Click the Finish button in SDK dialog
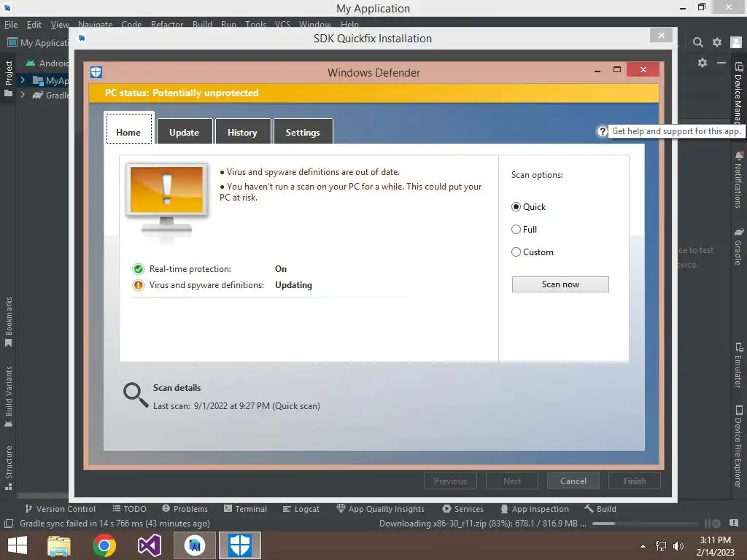747x560 pixels. 635,481
